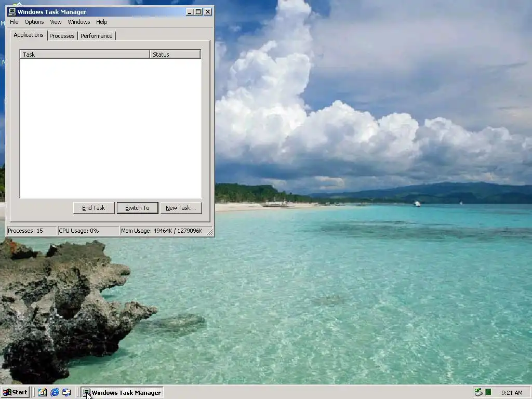This screenshot has height=399, width=532.
Task: Click the End Task button
Action: (x=94, y=208)
